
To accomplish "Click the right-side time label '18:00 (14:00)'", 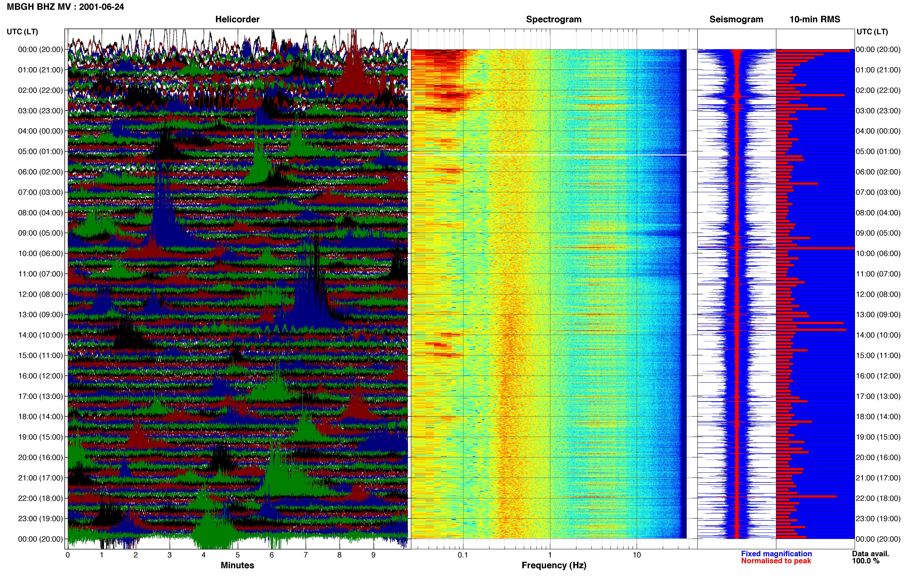I will pos(878,417).
